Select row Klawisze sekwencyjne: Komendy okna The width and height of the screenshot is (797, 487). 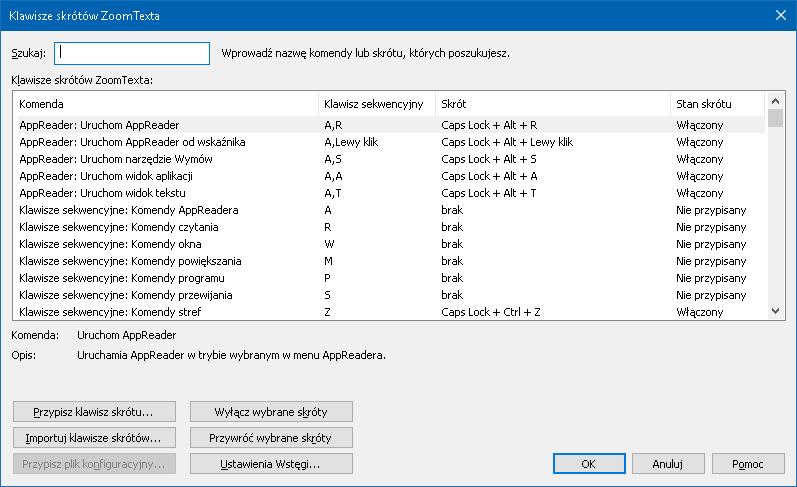(x=389, y=244)
